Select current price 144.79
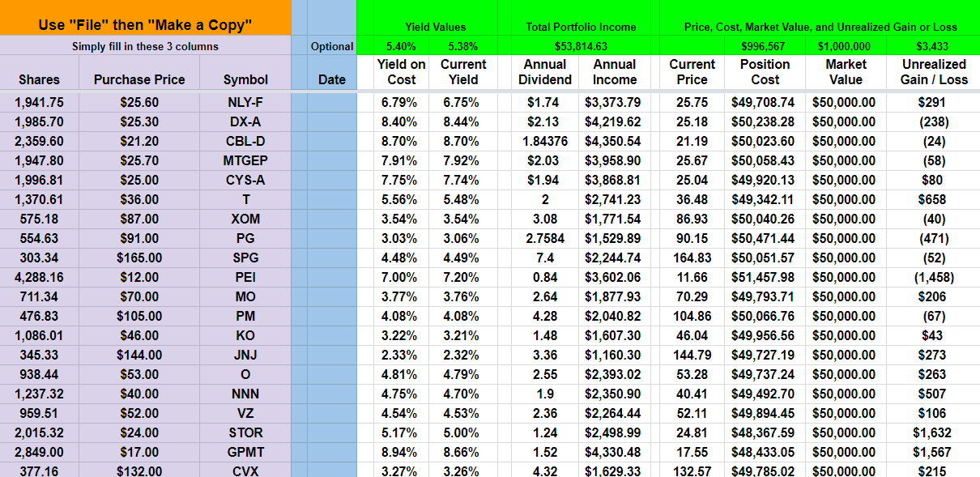This screenshot has width=980, height=477. tap(692, 355)
